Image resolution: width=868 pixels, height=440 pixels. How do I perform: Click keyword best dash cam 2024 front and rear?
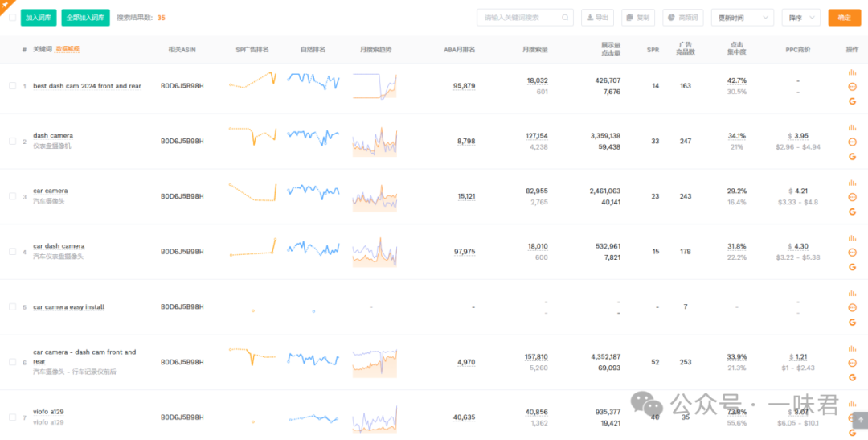(x=87, y=86)
